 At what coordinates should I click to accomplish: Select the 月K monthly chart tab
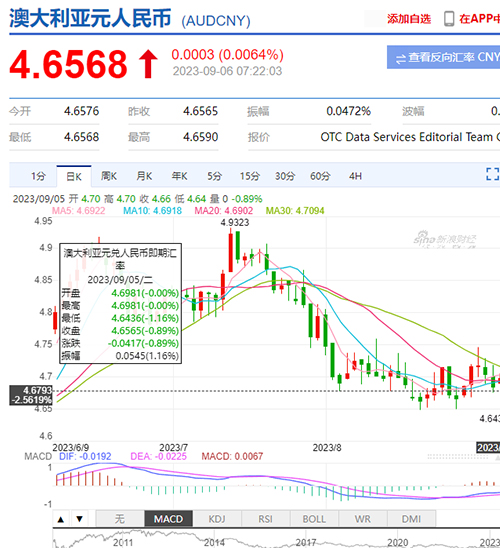[144, 176]
